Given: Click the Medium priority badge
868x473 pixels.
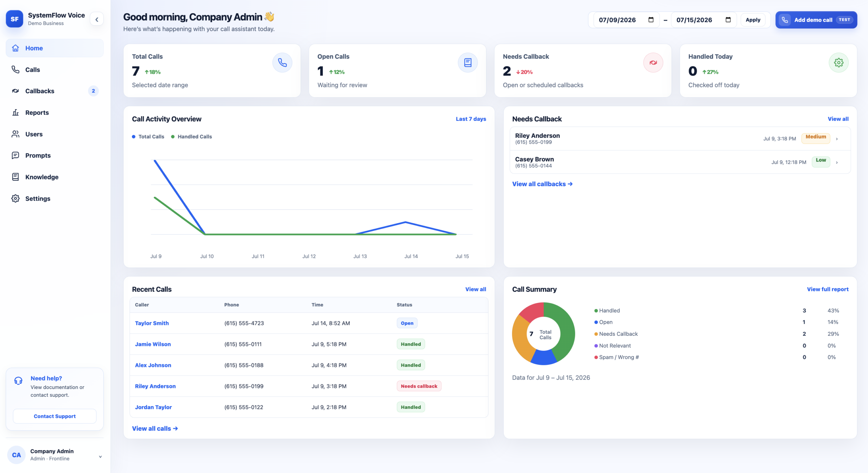Looking at the screenshot, I should point(815,138).
